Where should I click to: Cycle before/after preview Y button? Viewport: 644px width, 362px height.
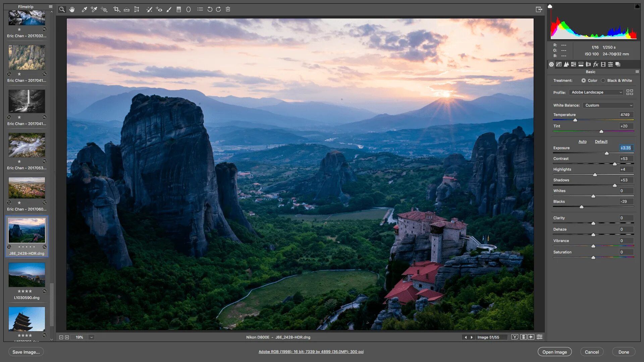[x=515, y=337]
